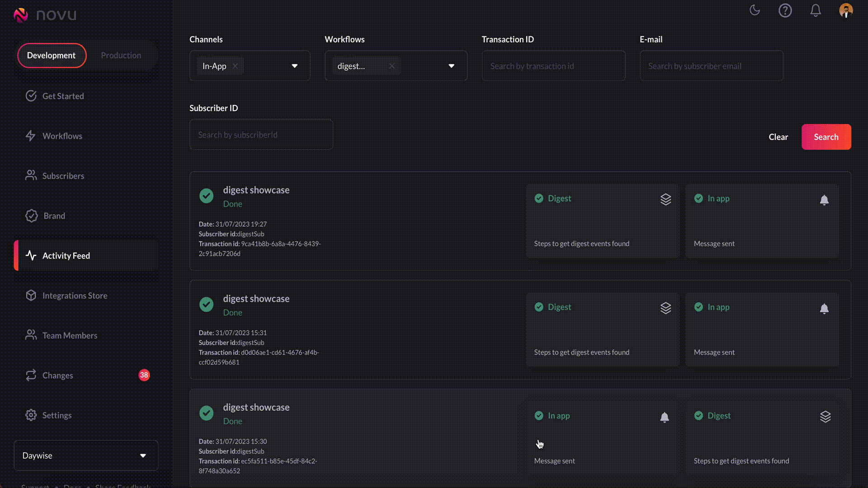Remove the In-App channel filter chip

235,66
